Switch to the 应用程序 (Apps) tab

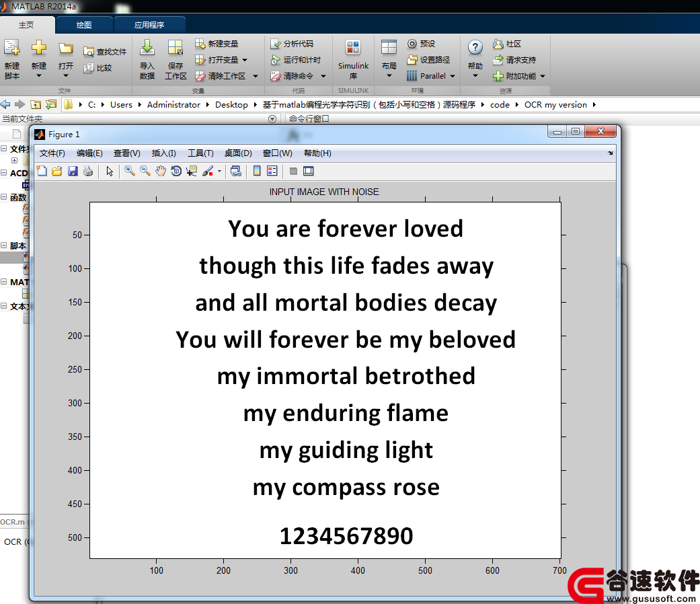[149, 25]
